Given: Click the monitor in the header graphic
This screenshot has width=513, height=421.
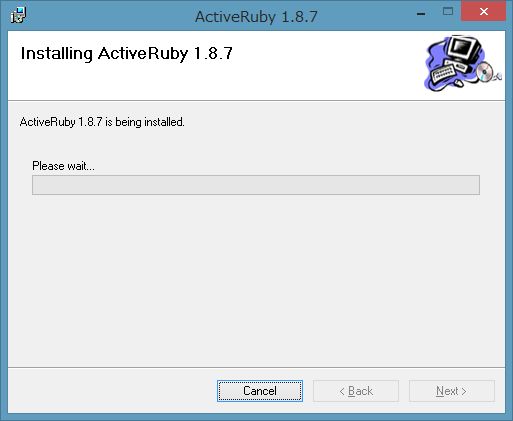Looking at the screenshot, I should tap(465, 48).
